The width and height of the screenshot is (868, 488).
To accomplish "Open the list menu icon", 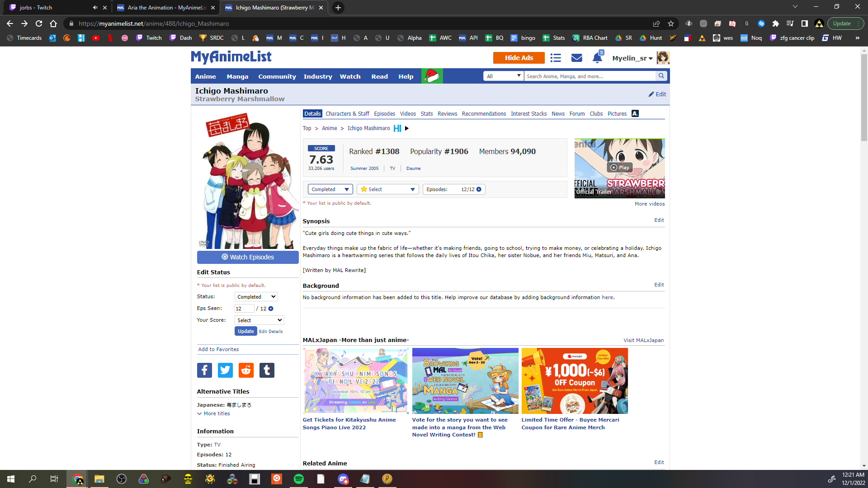I will (x=556, y=58).
